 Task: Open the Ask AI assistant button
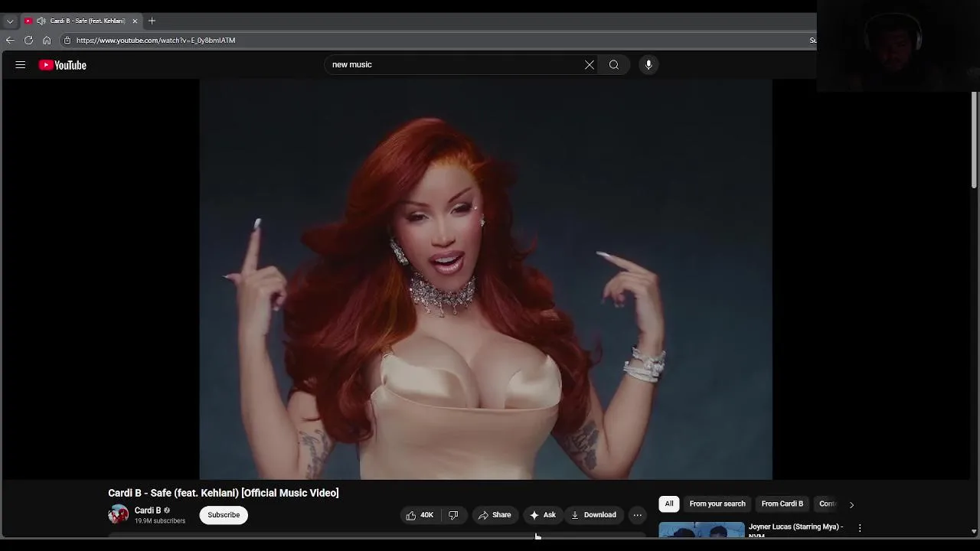[543, 515]
